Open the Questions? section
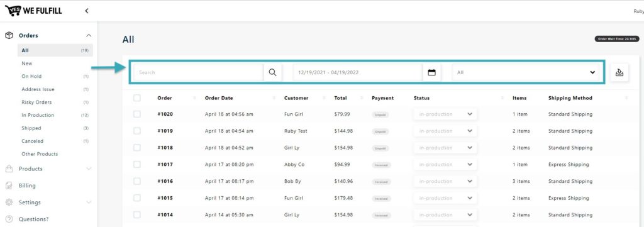644x227 pixels. [34, 219]
